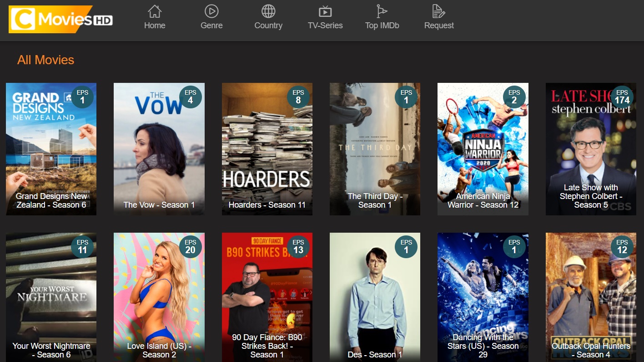The height and width of the screenshot is (362, 644).
Task: Click 'Love Island (US) - Season 2' title
Action: [x=159, y=350]
